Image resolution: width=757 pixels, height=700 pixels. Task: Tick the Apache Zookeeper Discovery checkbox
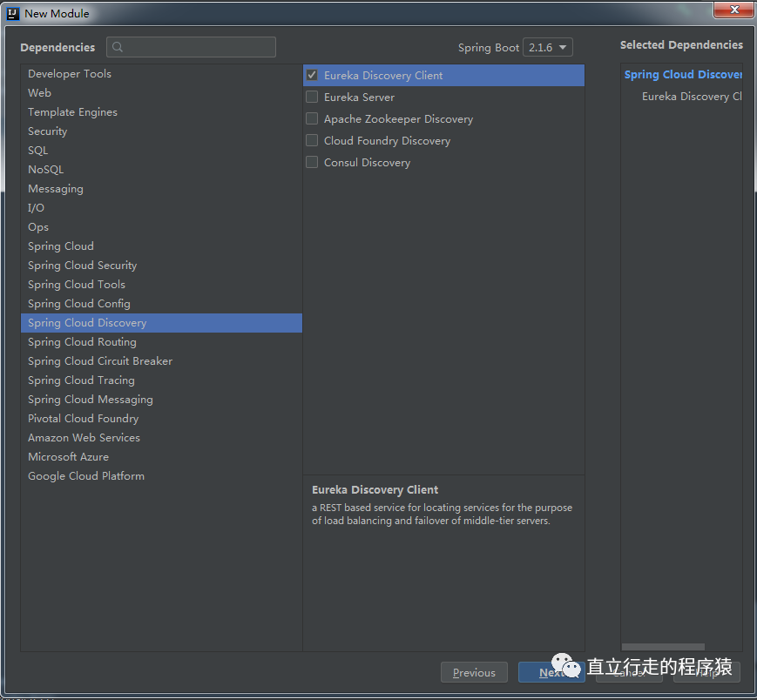click(312, 118)
